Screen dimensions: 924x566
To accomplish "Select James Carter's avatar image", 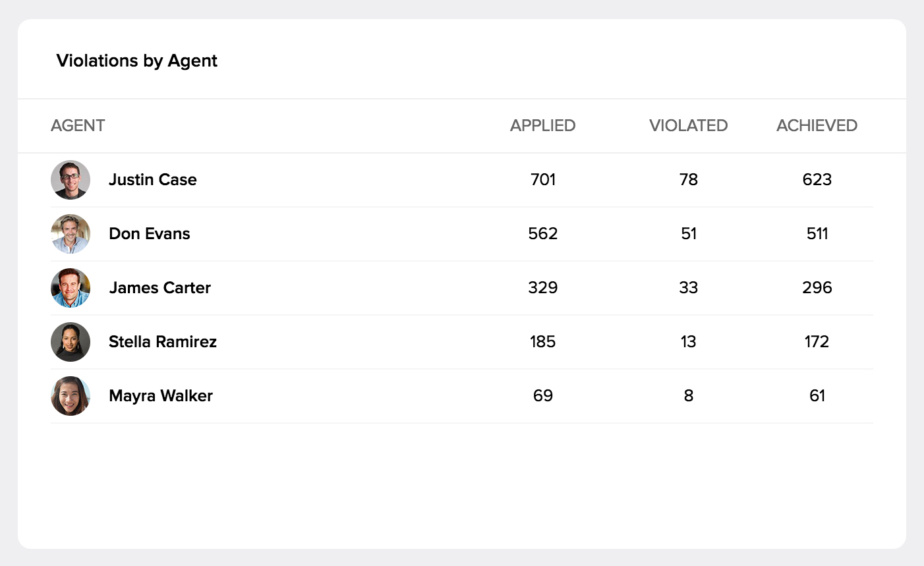I will (71, 288).
